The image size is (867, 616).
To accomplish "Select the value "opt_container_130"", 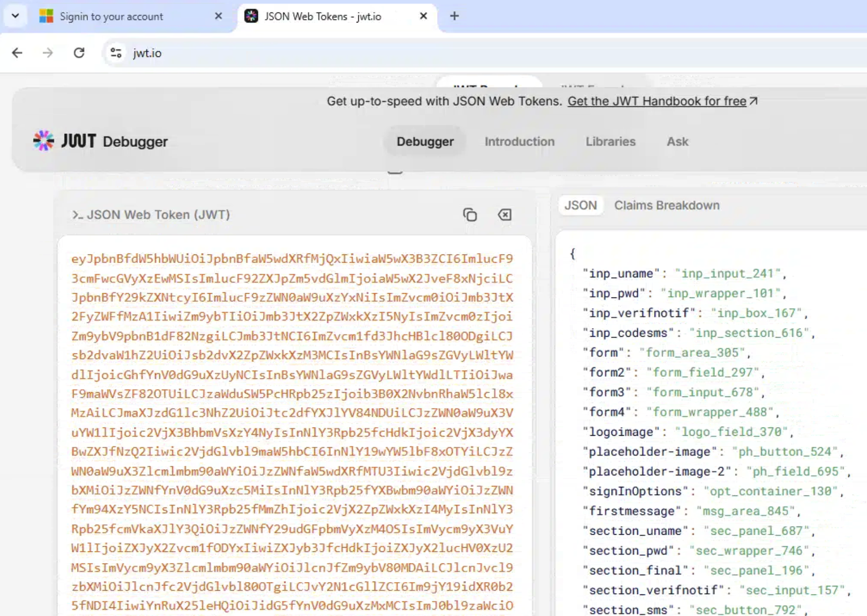I will pos(770,491).
